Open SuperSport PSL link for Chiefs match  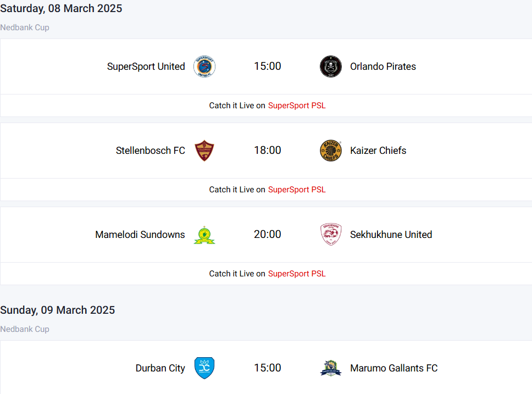[297, 190]
